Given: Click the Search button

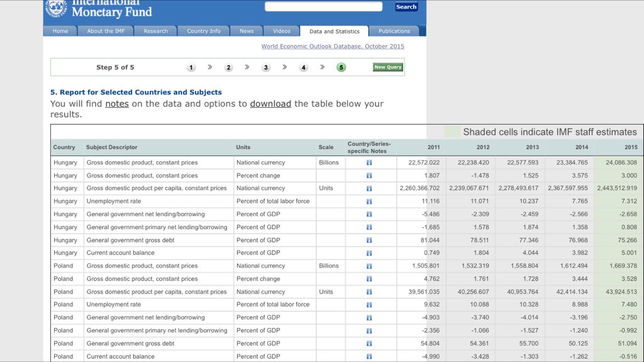Looking at the screenshot, I should coord(406,6).
